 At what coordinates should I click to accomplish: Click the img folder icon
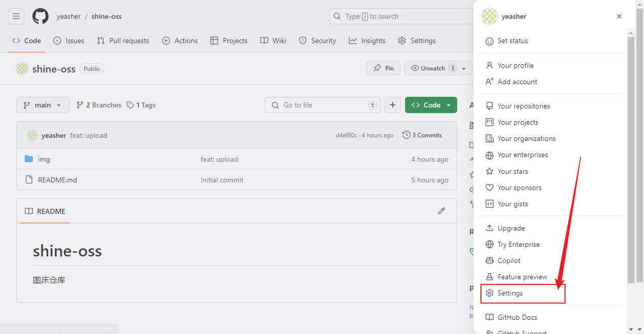coord(29,159)
